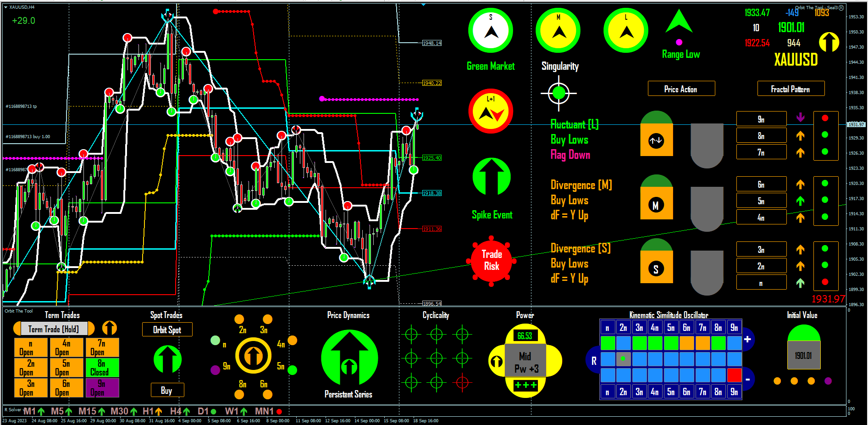The height and width of the screenshot is (425, 868).
Task: Switch to the MN1 timeframe
Action: click(268, 411)
